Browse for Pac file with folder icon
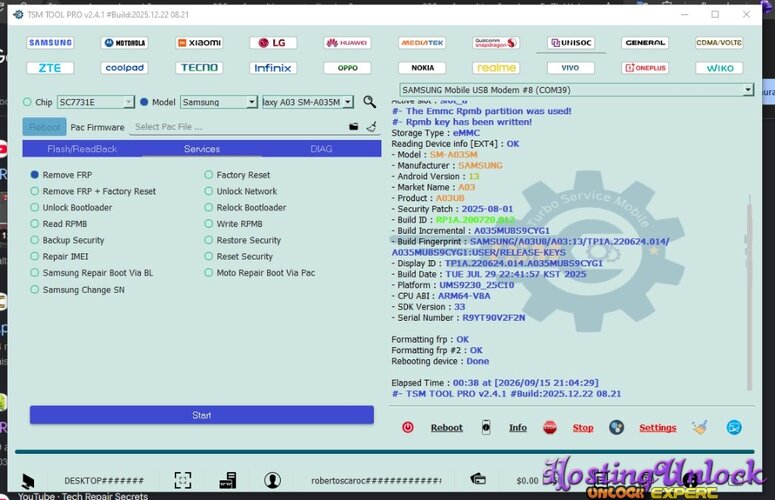Screen dimensions: 775x500 pyautogui.click(x=353, y=127)
